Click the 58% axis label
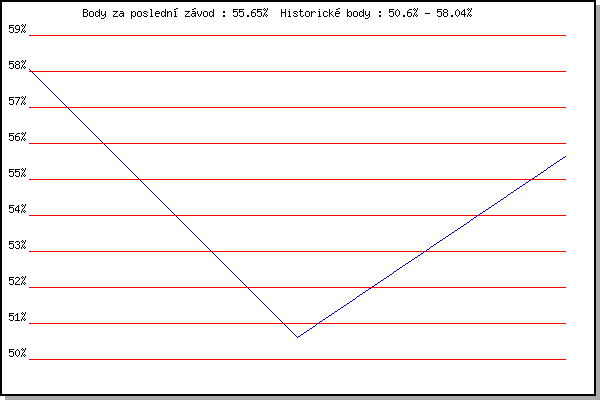Screen dimensions: 600x400 pos(17,65)
